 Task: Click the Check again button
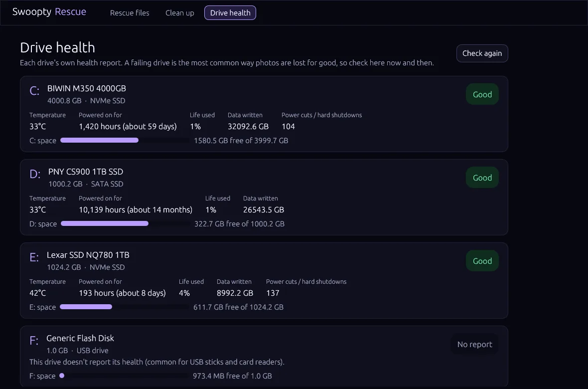482,53
